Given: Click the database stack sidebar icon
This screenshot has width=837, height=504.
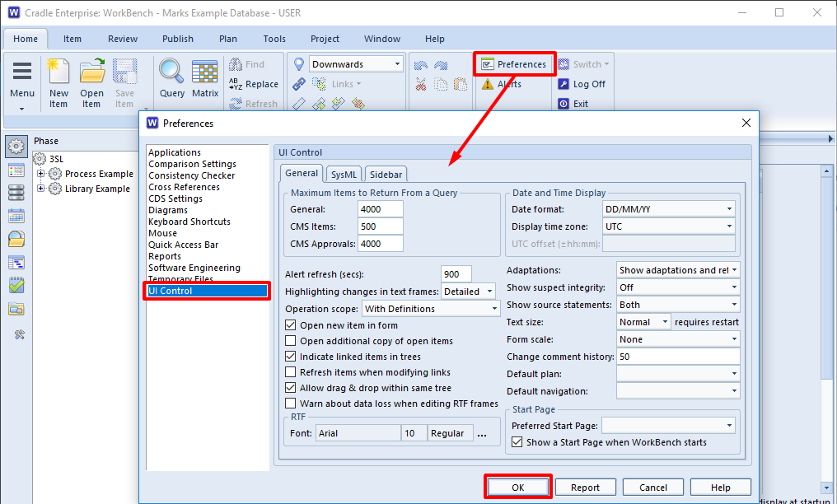Looking at the screenshot, I should 16,193.
